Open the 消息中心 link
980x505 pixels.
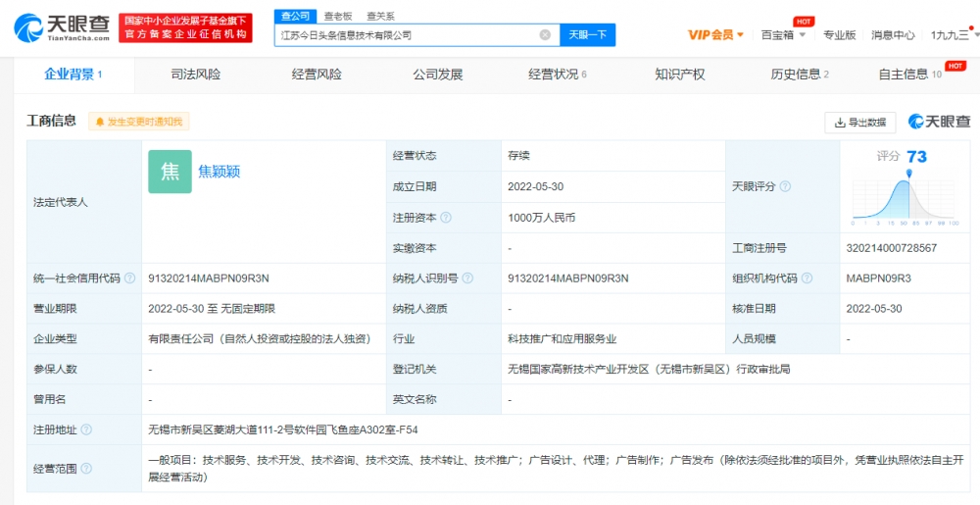click(893, 35)
